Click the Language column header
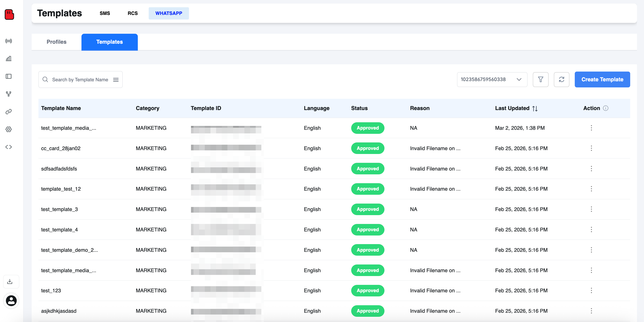This screenshot has height=322, width=644. (x=317, y=108)
